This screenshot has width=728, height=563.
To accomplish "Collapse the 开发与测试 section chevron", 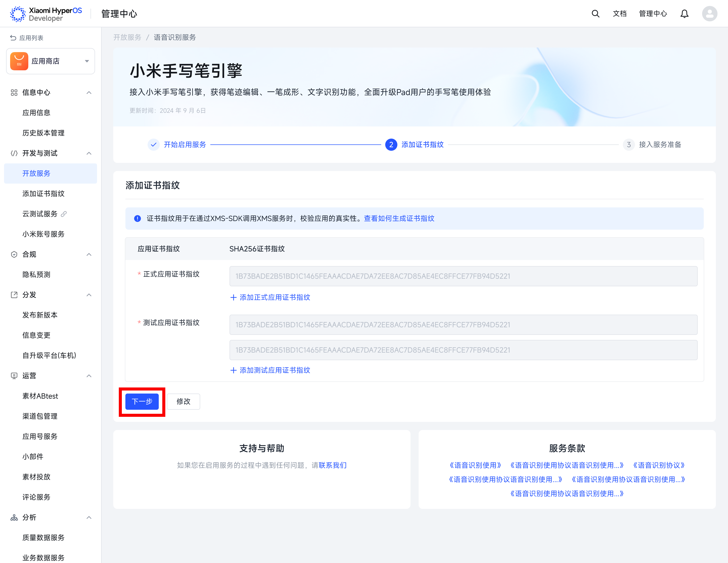I will pos(89,153).
